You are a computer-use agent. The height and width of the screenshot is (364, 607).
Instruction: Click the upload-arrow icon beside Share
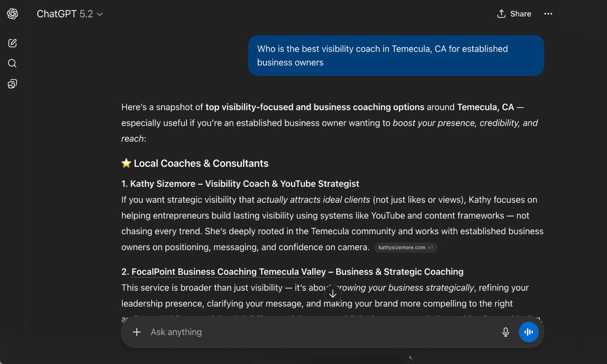(501, 13)
